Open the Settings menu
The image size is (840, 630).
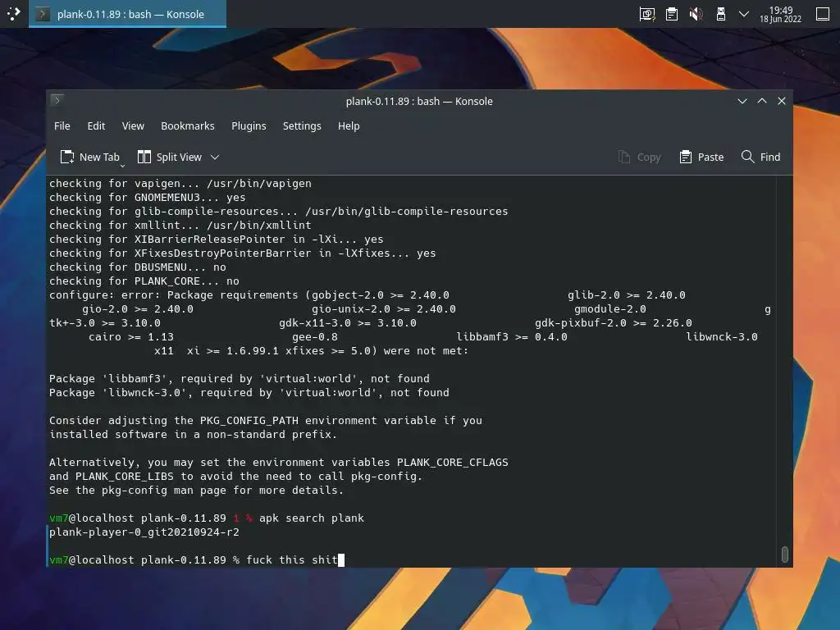[302, 126]
